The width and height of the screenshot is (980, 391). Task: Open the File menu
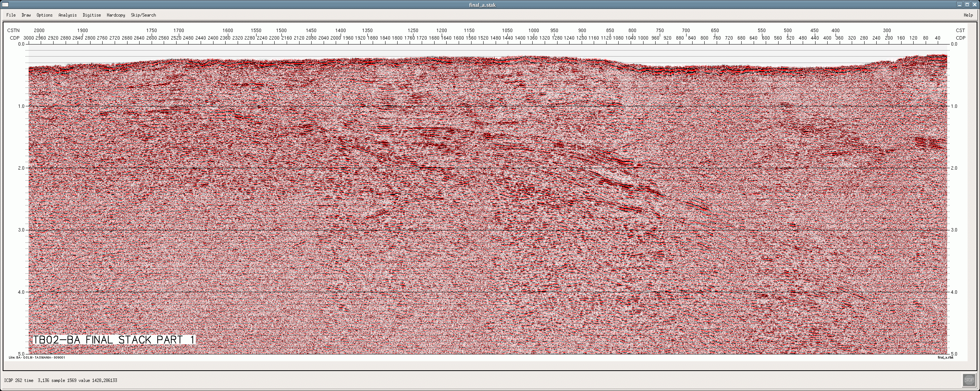(11, 15)
